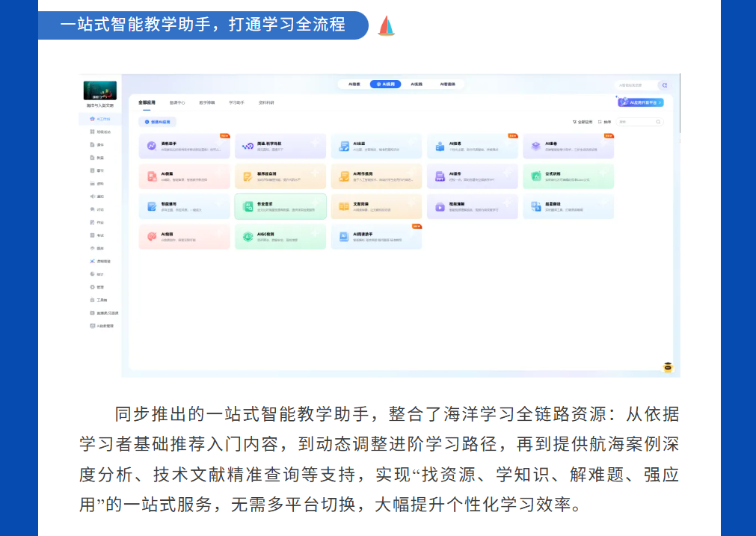Screen dimensions: 756x536
Task: Select the 教学辅助 category tab
Action: (207, 102)
